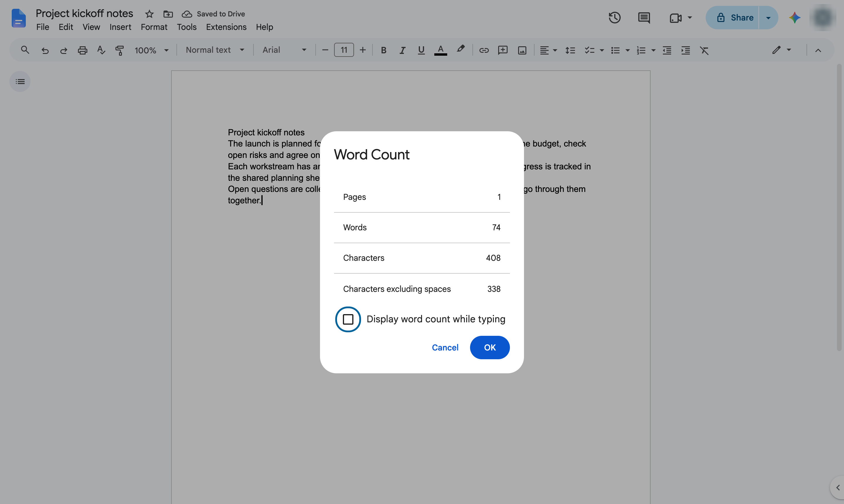Show document outline sidebar button
844x504 pixels.
(20, 81)
